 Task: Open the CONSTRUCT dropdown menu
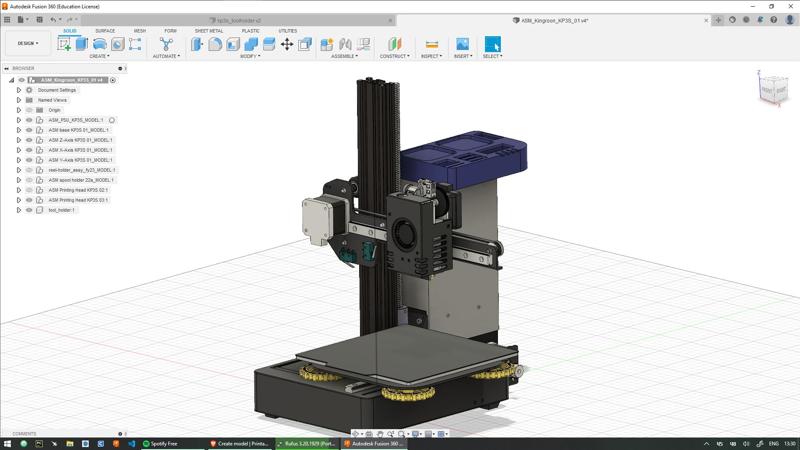pyautogui.click(x=394, y=56)
